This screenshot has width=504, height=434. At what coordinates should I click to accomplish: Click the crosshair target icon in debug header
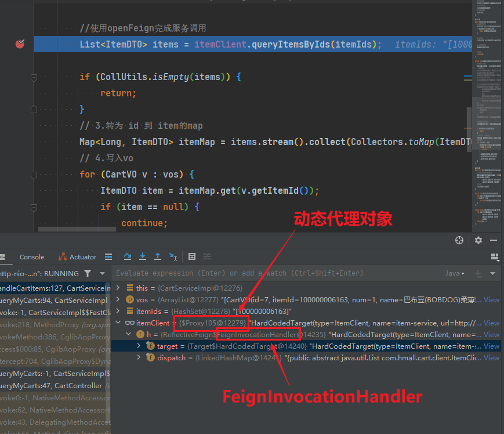[459, 240]
